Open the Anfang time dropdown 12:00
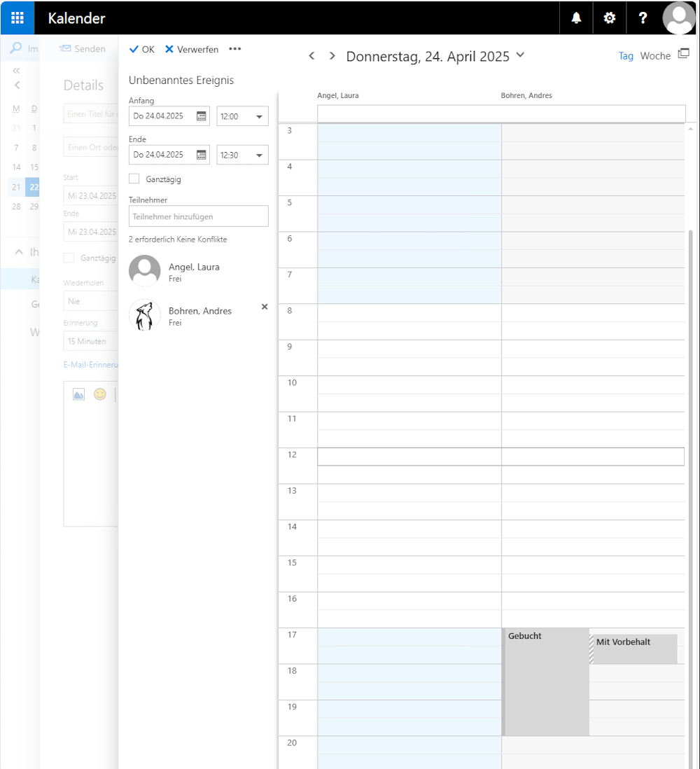Viewport: 700px width, 769px height. coord(242,116)
